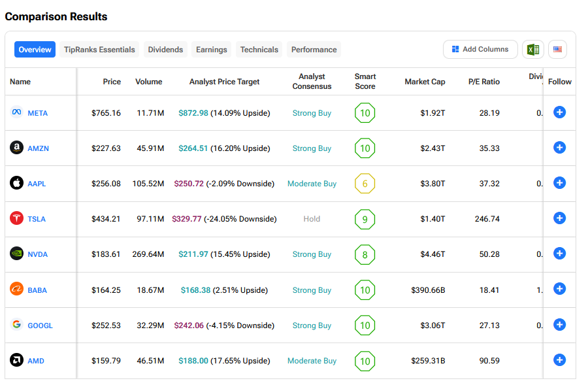Image resolution: width=588 pixels, height=385 pixels.
Task: Click AAPL's $250.72 price target
Action: (189, 184)
